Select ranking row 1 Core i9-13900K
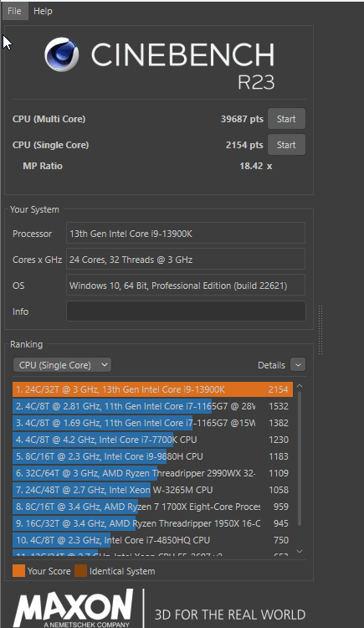The image size is (364, 628). pyautogui.click(x=152, y=389)
